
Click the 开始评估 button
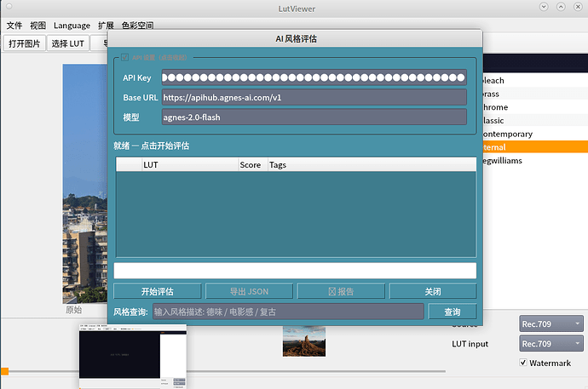click(158, 291)
